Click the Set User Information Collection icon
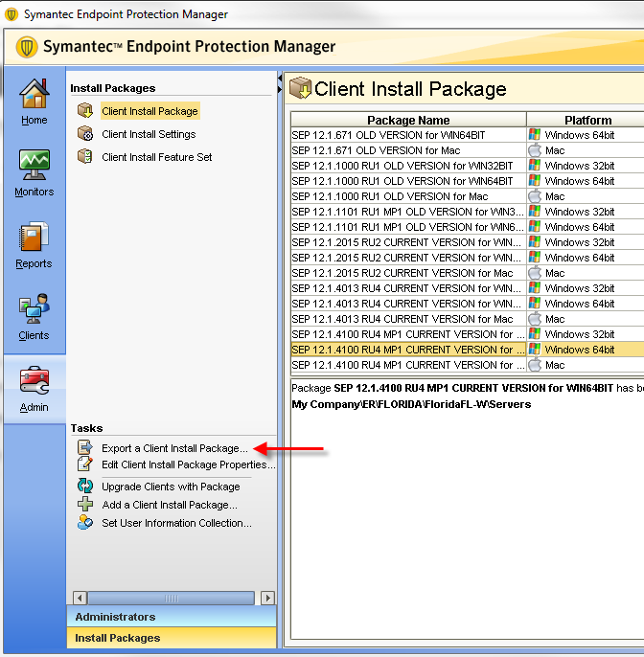The image size is (644, 657). tap(85, 523)
